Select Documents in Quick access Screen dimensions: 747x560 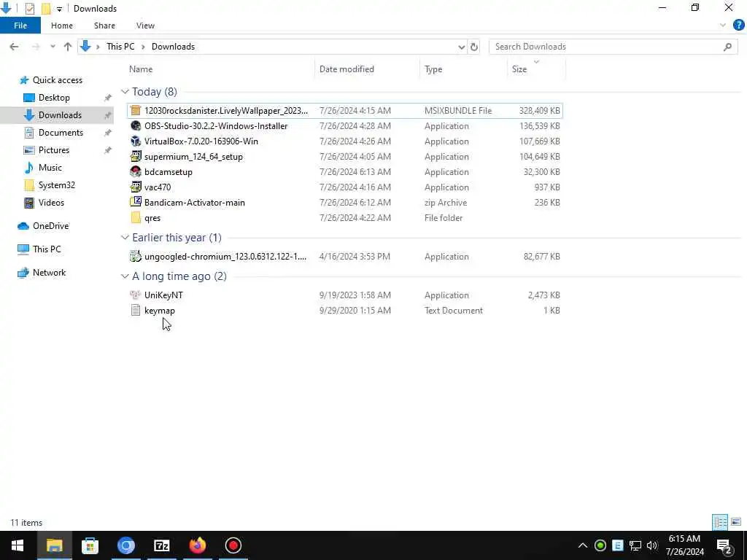click(61, 133)
